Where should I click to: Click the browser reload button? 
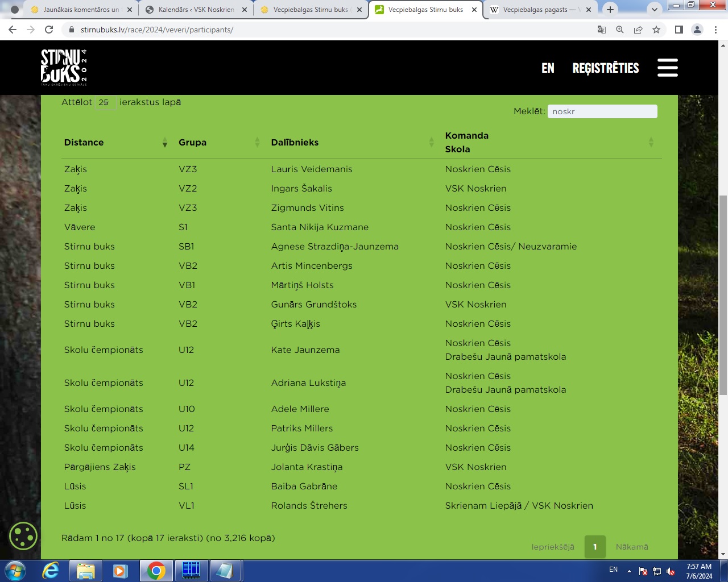(49, 30)
